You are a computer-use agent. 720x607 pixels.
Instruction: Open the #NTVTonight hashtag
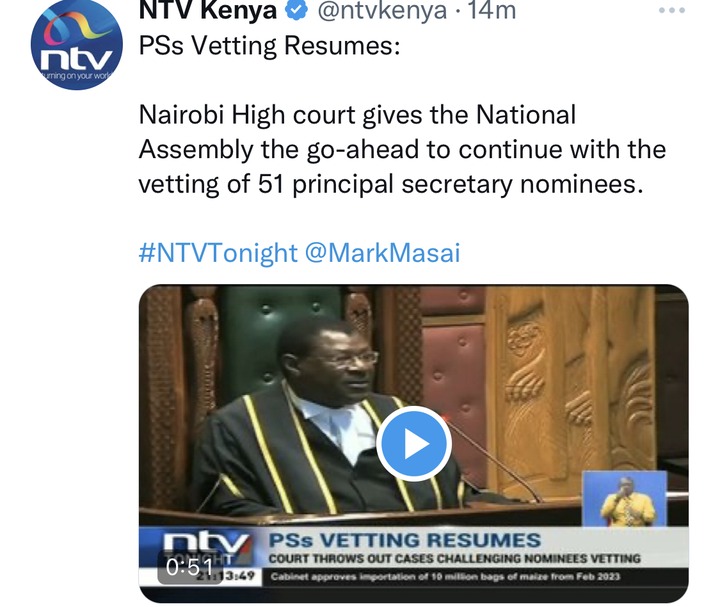click(218, 253)
